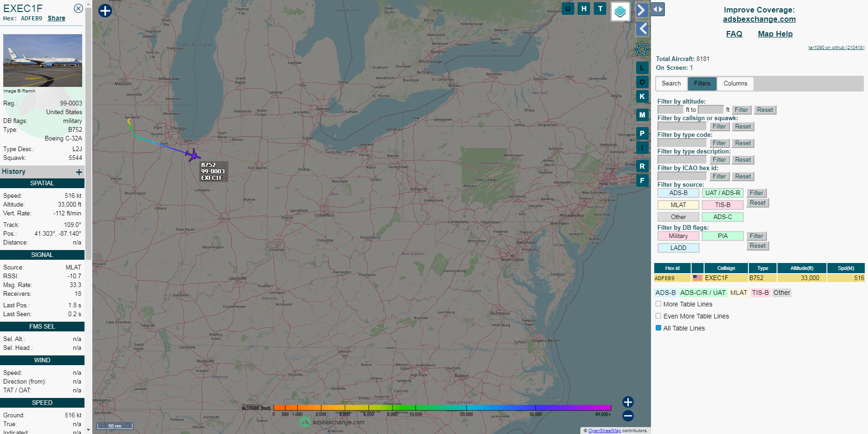The image size is (868, 434).
Task: Open settings gear on map
Action: click(642, 49)
